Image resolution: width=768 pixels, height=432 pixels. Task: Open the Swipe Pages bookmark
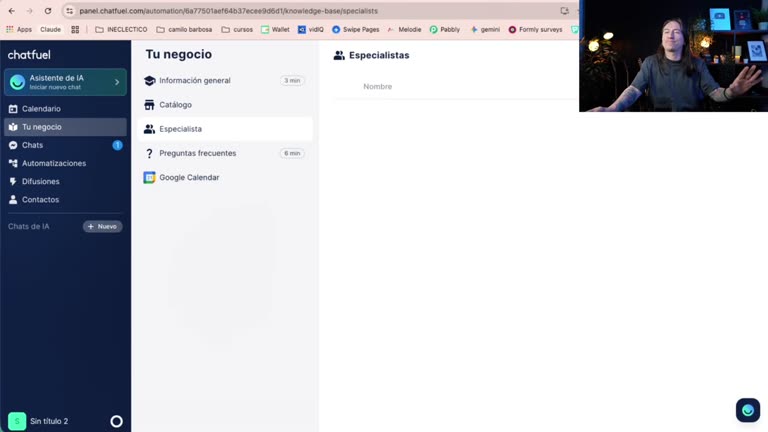pyautogui.click(x=356, y=29)
